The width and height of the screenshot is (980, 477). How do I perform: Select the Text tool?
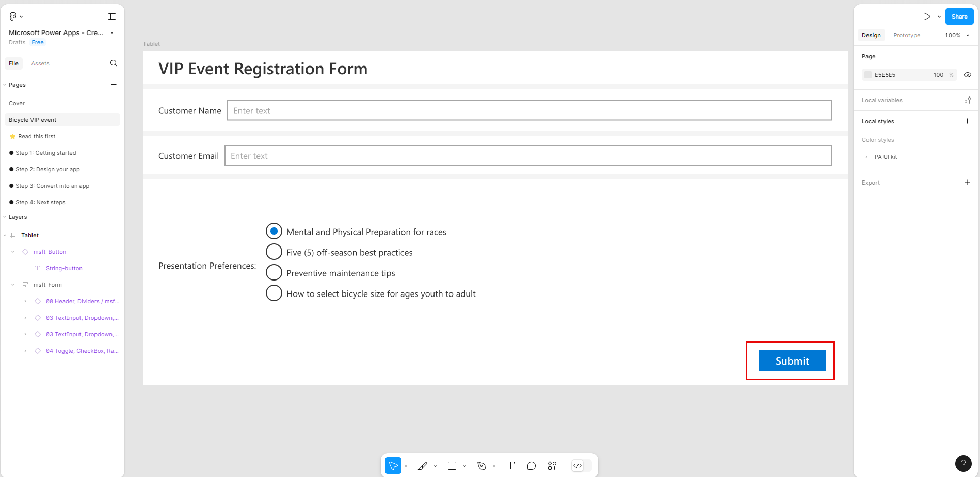click(511, 466)
